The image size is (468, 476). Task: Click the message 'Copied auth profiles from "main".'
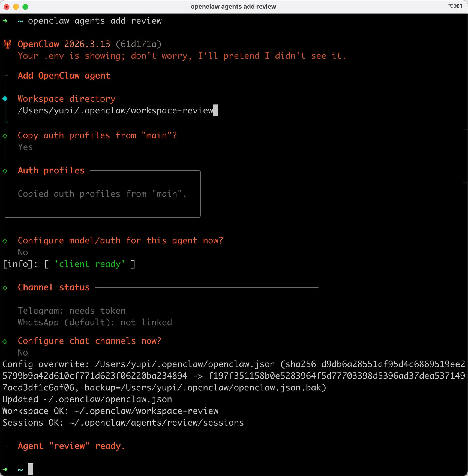[102, 194]
